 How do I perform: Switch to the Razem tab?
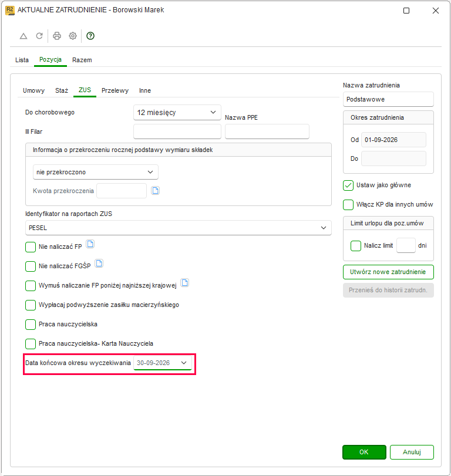pos(82,60)
